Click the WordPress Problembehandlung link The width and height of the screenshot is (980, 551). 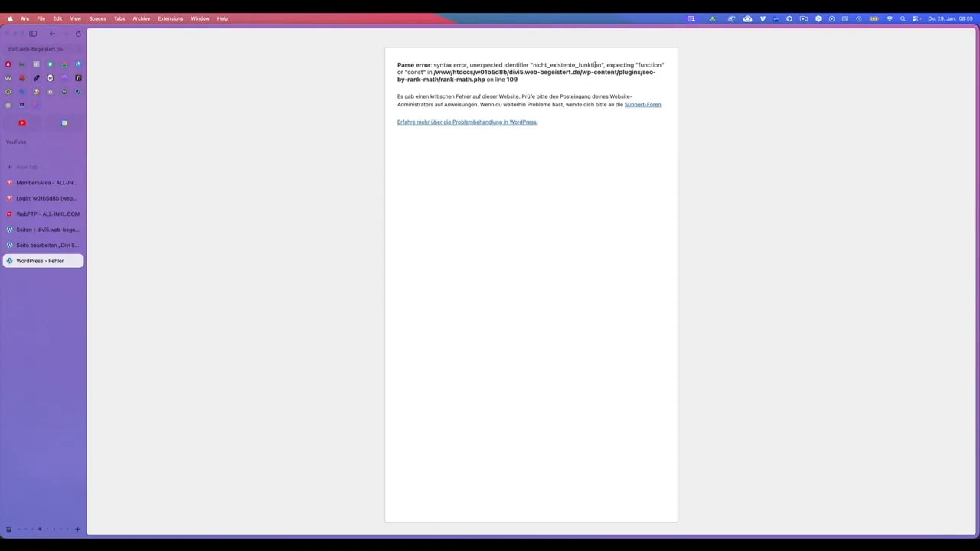[x=467, y=122]
